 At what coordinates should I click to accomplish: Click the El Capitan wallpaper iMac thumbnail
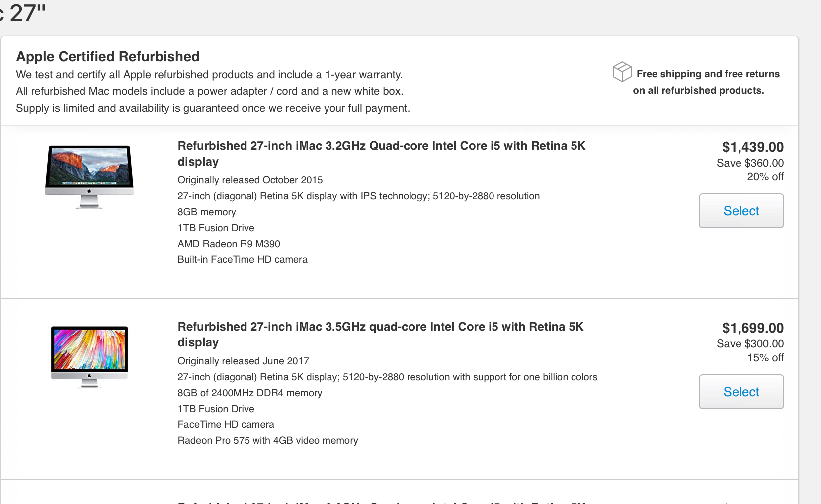[x=89, y=176]
